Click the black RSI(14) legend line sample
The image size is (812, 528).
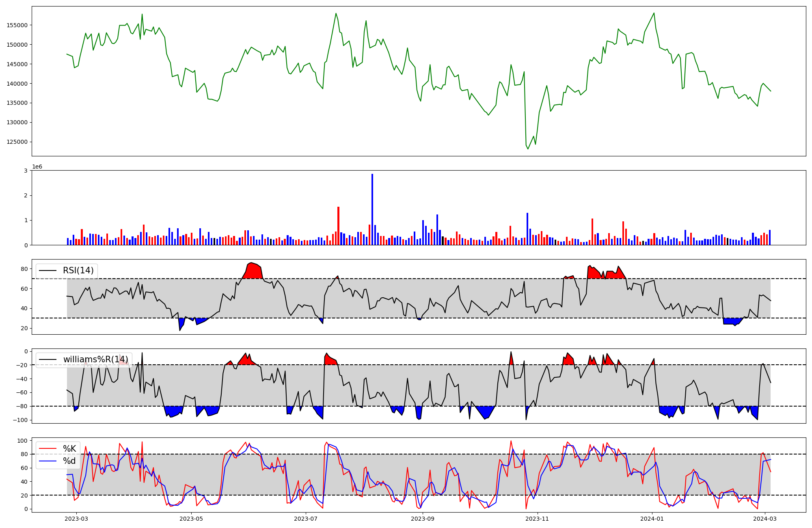[48, 271]
